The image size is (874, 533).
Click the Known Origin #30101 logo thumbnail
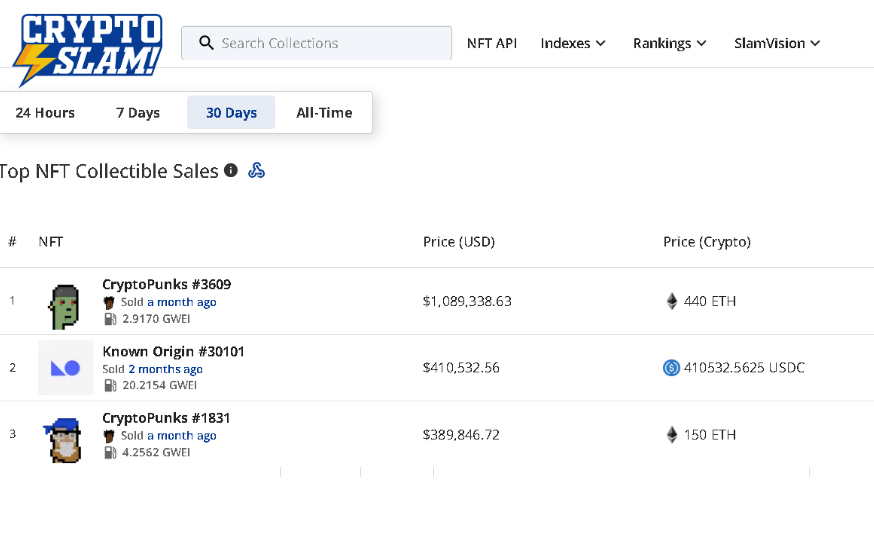[x=65, y=368]
